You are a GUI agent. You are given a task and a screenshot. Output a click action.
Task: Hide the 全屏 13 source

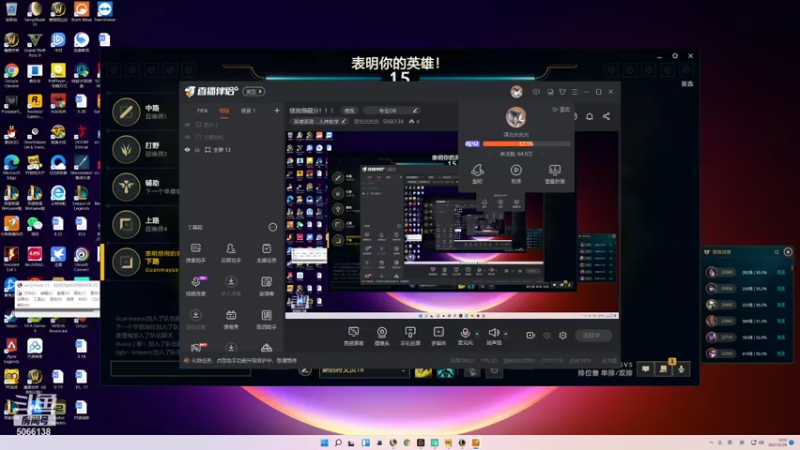pyautogui.click(x=187, y=150)
